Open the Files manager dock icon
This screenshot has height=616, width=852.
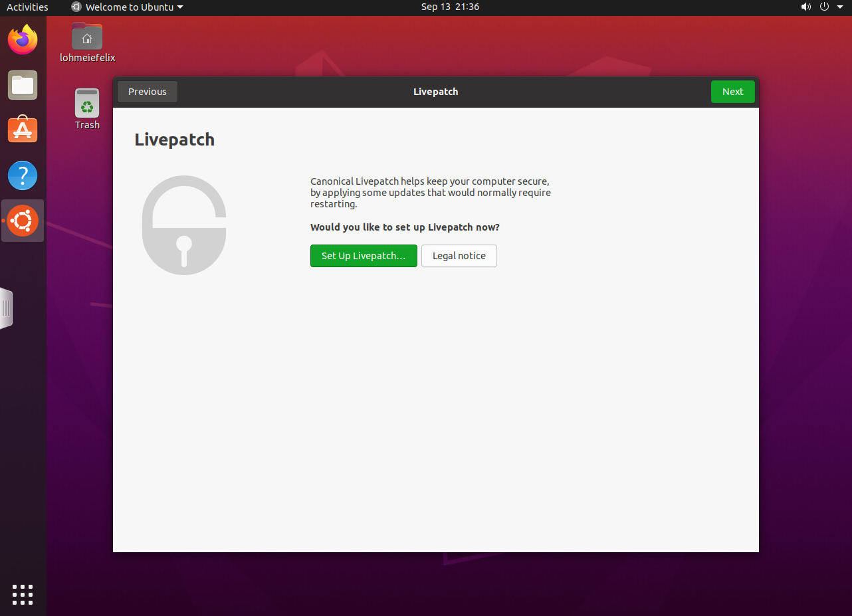point(23,85)
